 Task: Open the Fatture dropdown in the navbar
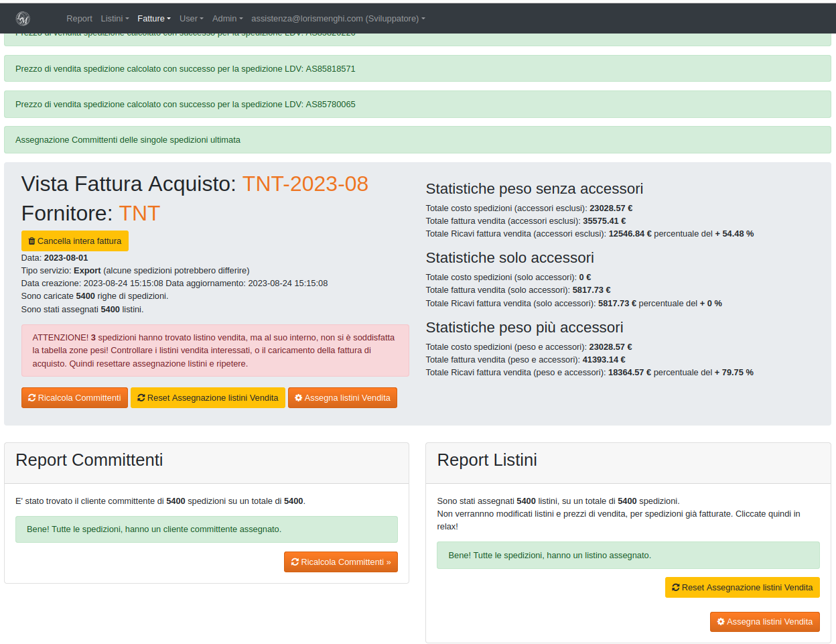pos(153,19)
